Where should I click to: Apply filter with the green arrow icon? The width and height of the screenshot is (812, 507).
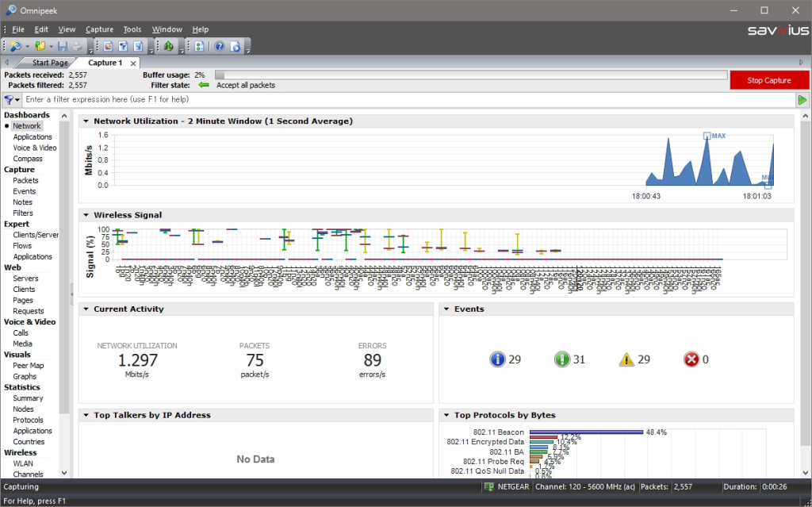[802, 100]
